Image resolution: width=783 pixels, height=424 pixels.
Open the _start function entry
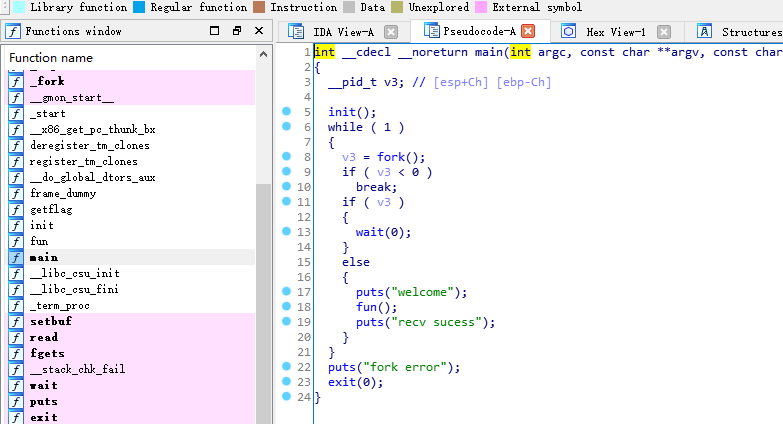131,113
